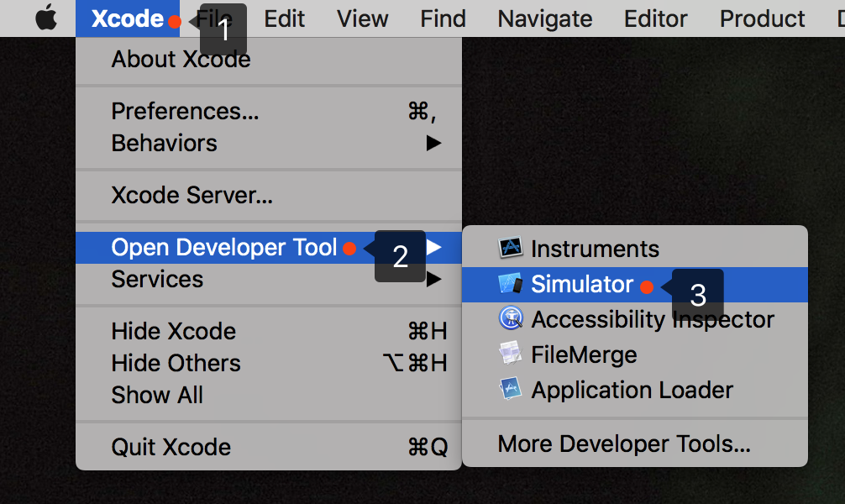Expand the Behaviors submenu arrow
845x504 pixels.
tap(433, 144)
